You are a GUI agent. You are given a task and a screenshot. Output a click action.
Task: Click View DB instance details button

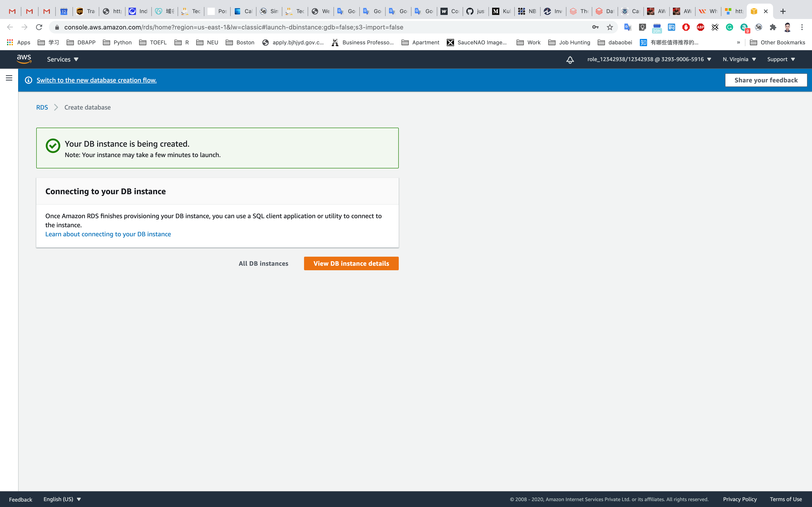pos(351,263)
